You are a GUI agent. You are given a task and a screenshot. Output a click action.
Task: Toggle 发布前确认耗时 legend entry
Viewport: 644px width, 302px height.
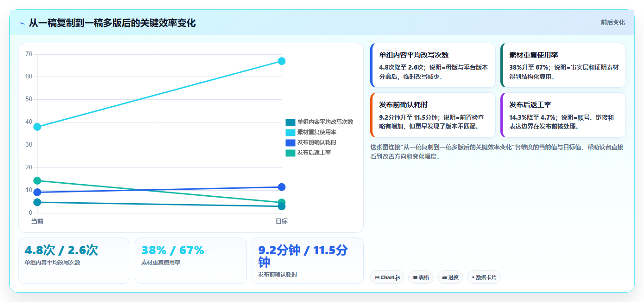[311, 142]
